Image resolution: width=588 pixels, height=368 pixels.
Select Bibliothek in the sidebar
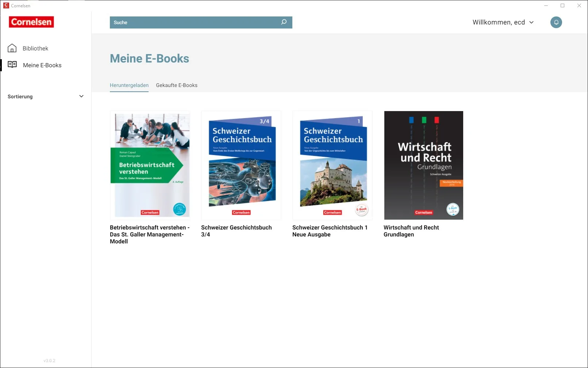coord(35,48)
